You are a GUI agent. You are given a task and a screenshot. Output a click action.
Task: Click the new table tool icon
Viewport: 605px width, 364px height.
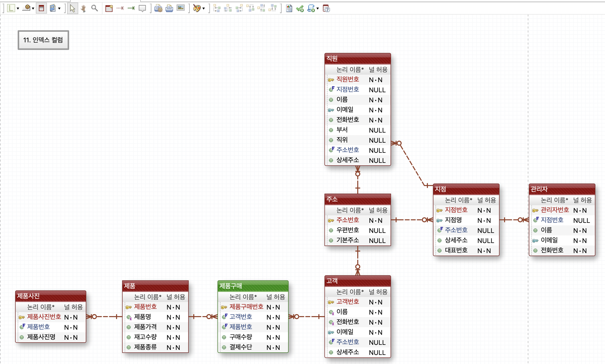[x=109, y=9]
